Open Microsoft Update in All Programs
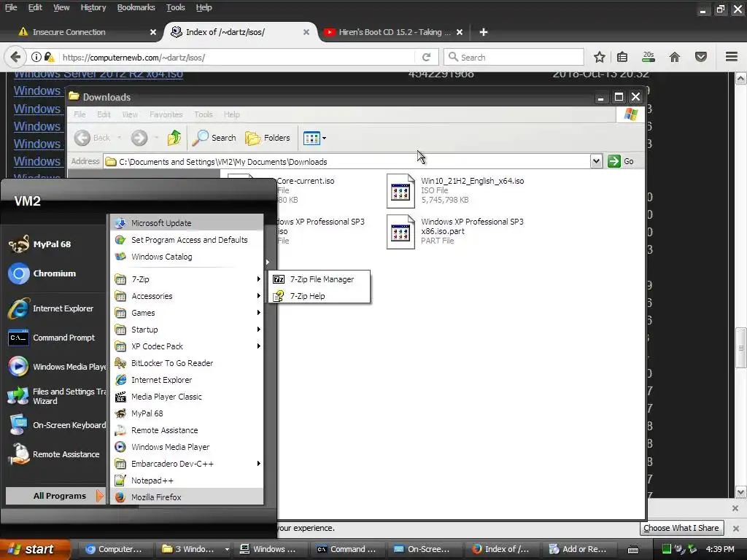This screenshot has width=747, height=560. 187,223
